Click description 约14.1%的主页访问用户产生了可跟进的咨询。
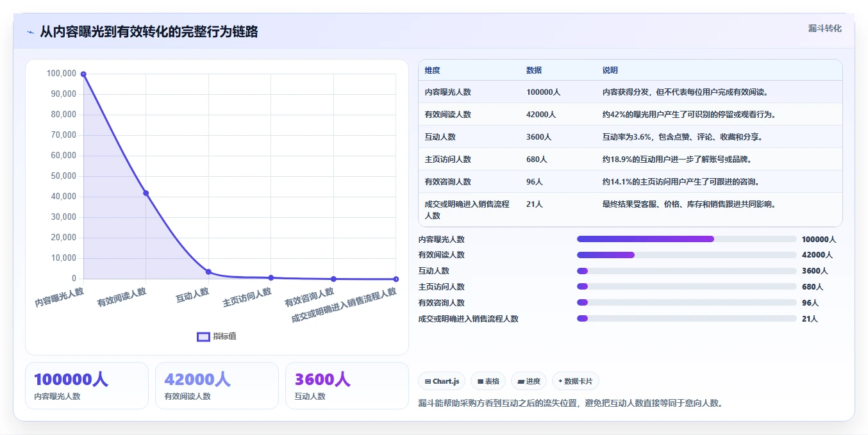Viewport: 868px width, 435px height. tap(681, 182)
